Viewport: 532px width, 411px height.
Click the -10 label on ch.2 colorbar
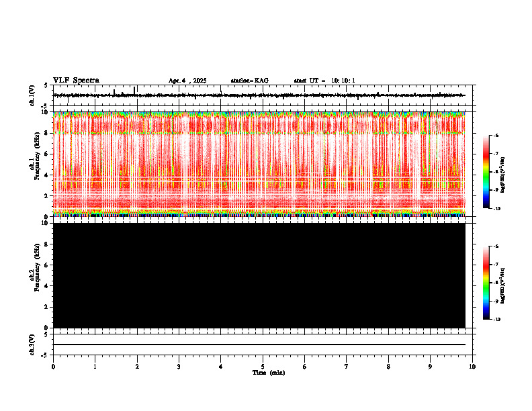click(x=496, y=319)
